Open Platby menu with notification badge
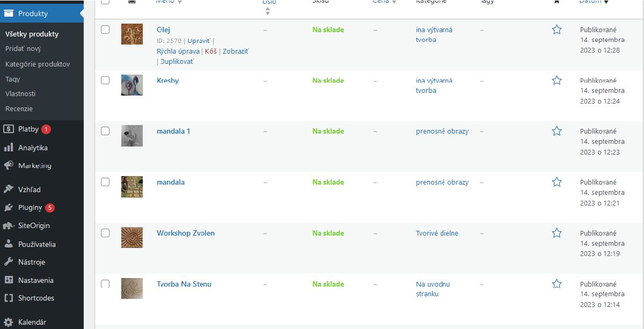Screen dimensions: 644x329 click(x=28, y=129)
